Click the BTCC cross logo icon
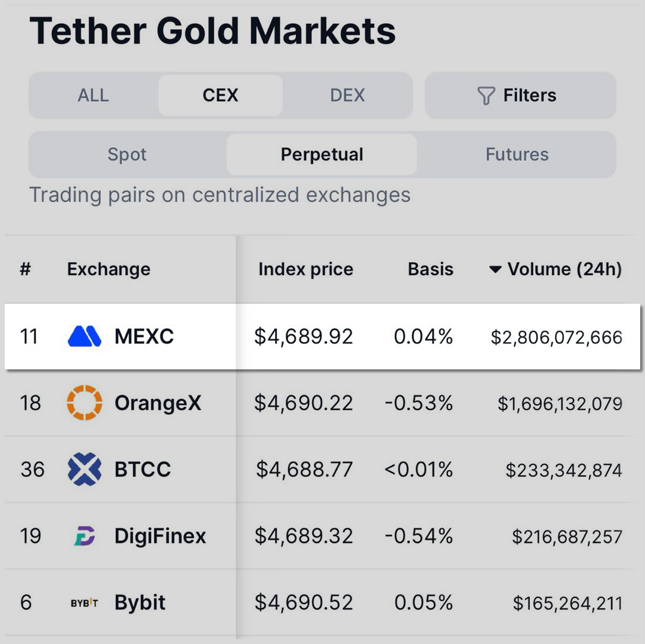Viewport: 645px width, 644px height. click(84, 469)
